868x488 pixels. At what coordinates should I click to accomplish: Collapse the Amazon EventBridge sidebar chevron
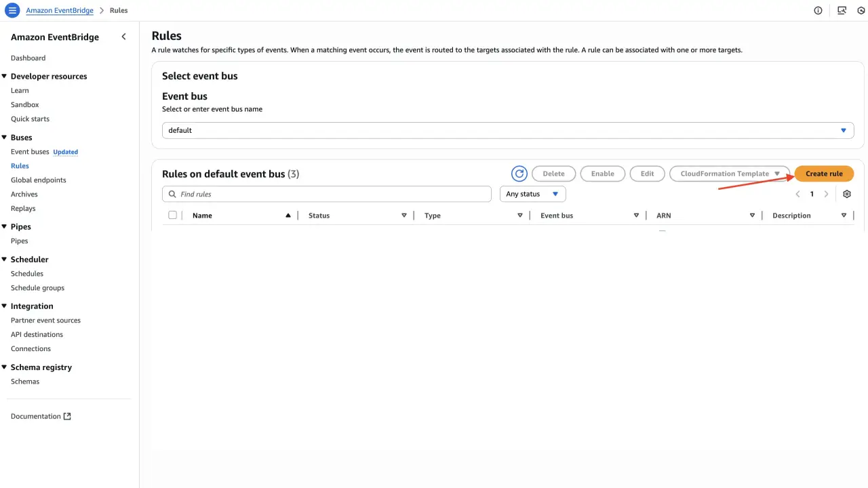pos(123,37)
